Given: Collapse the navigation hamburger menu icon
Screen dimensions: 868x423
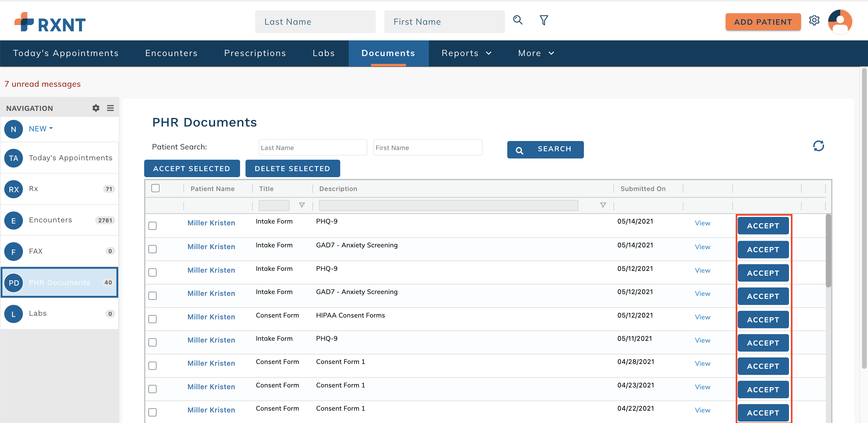Looking at the screenshot, I should (110, 108).
